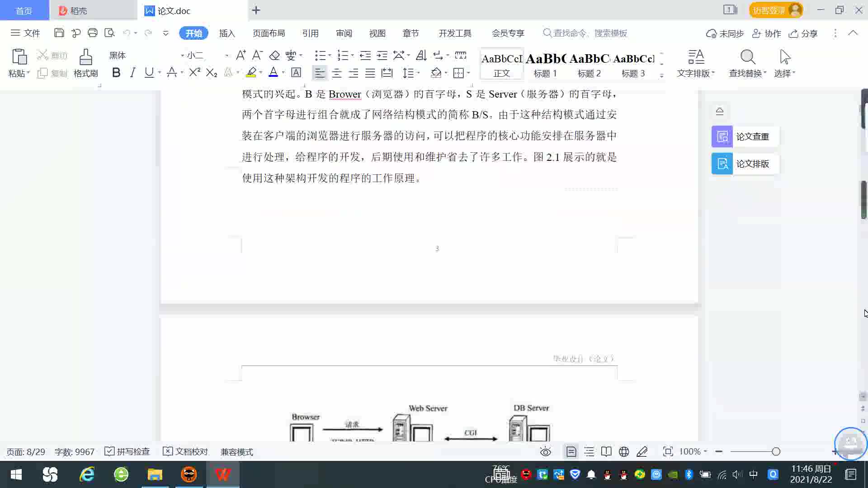Screen dimensions: 868x488
Task: Click the Save icon in the quick toolbar
Action: pos(59,33)
